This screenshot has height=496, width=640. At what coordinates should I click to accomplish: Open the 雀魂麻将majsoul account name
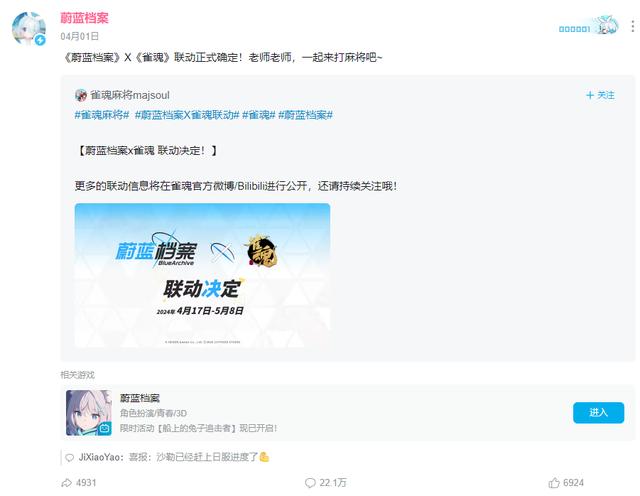[130, 95]
